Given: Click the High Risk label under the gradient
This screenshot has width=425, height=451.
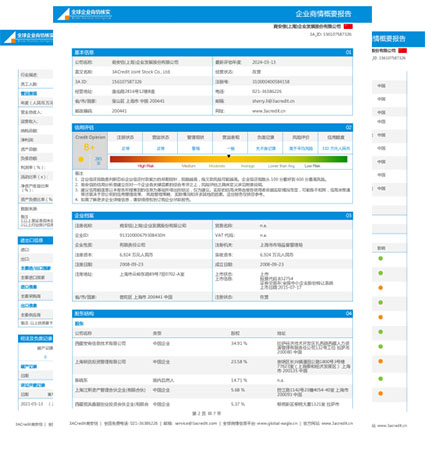Looking at the screenshot, I should point(146,166).
